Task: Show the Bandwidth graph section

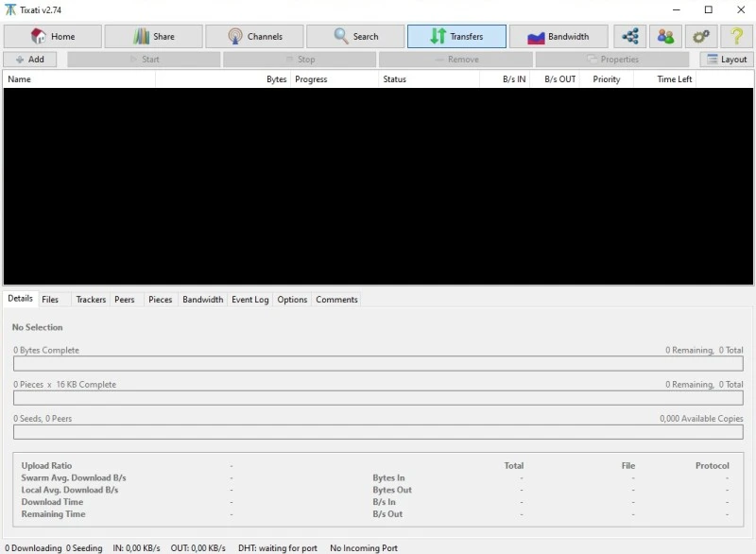Action: [x=558, y=37]
